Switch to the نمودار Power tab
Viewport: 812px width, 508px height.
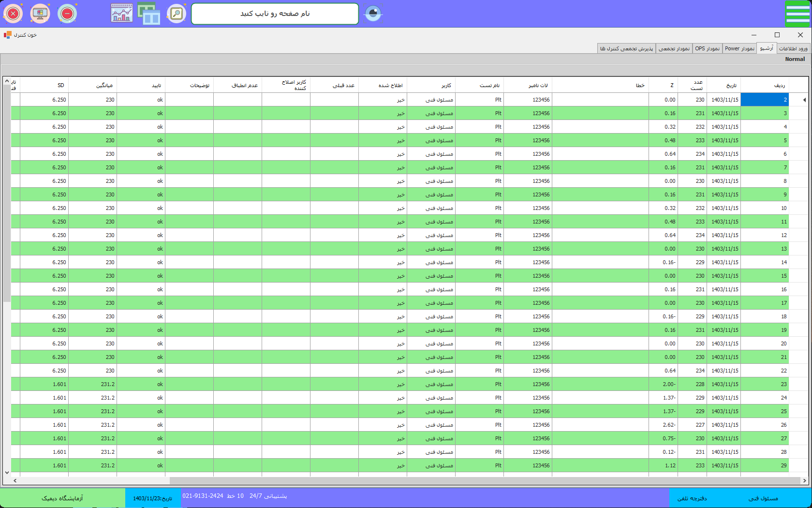pos(739,48)
